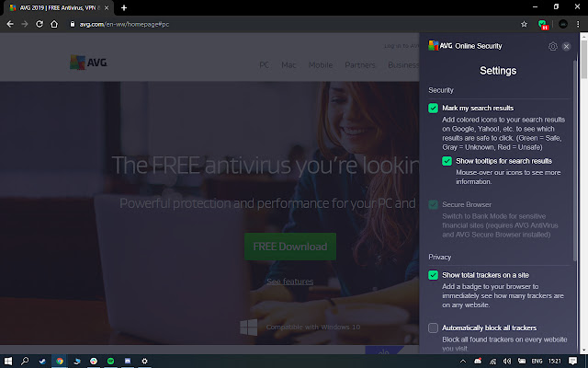Enable Automatically block all trackers

434,328
